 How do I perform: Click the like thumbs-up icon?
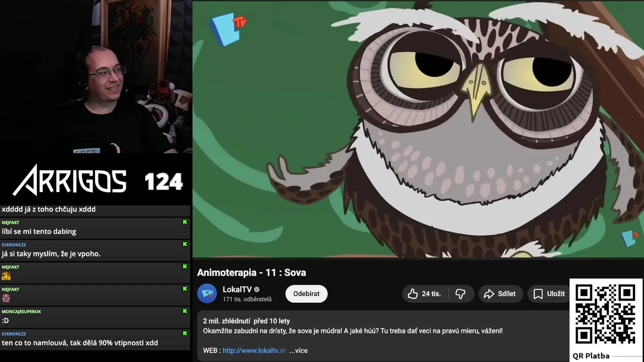[x=413, y=294]
